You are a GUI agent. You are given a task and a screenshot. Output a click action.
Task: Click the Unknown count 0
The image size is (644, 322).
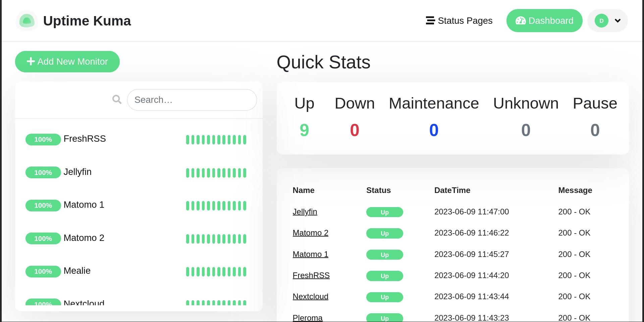point(526,130)
